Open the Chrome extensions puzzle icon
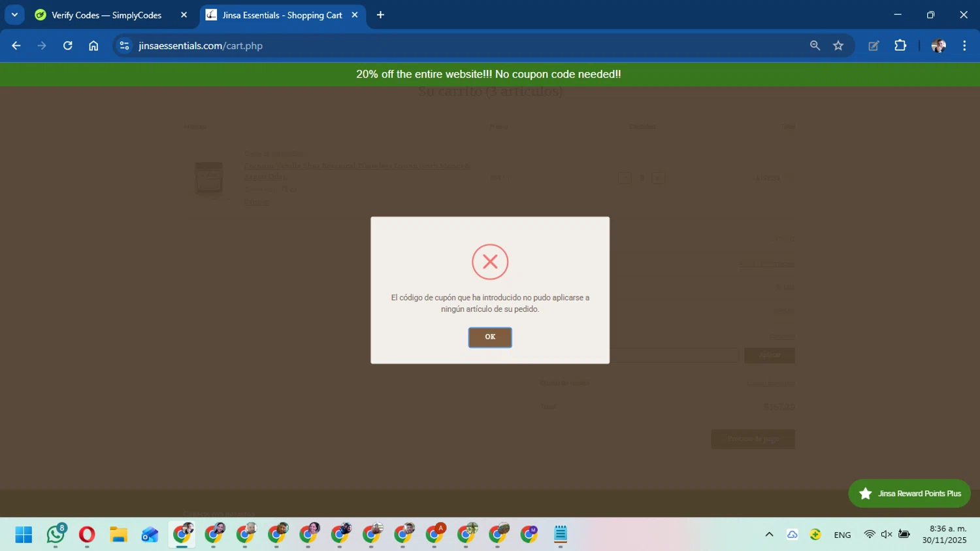980x551 pixels. [900, 46]
